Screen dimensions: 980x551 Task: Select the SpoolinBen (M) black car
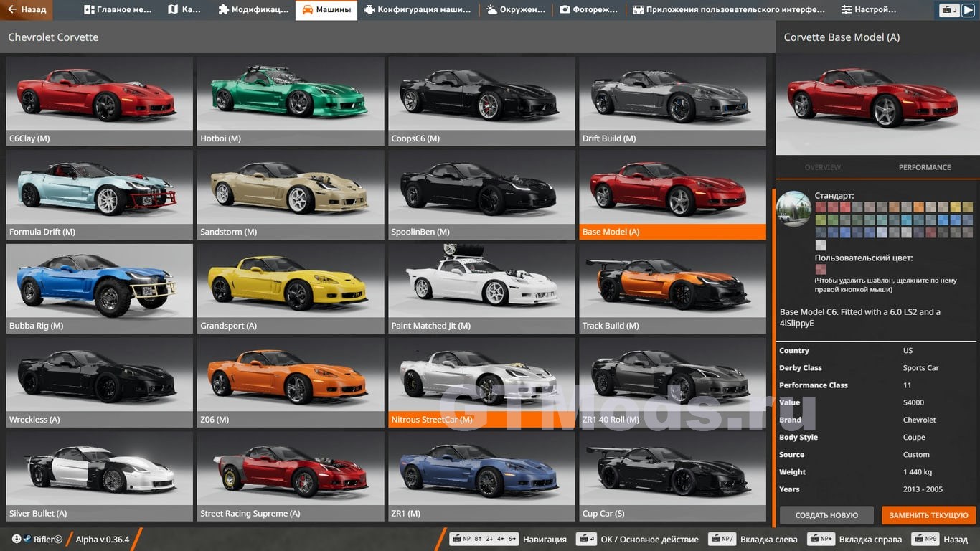[x=481, y=195]
